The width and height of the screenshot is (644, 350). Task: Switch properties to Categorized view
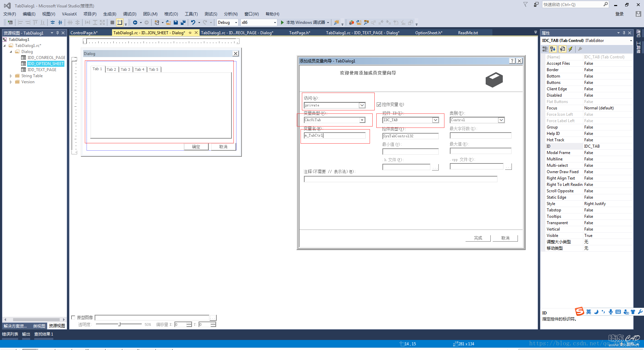pos(545,49)
